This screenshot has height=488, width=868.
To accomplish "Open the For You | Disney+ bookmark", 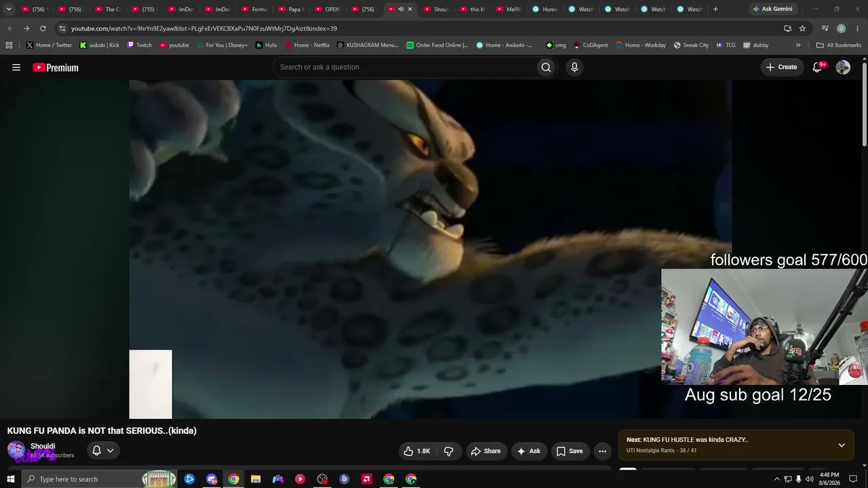I will point(222,45).
